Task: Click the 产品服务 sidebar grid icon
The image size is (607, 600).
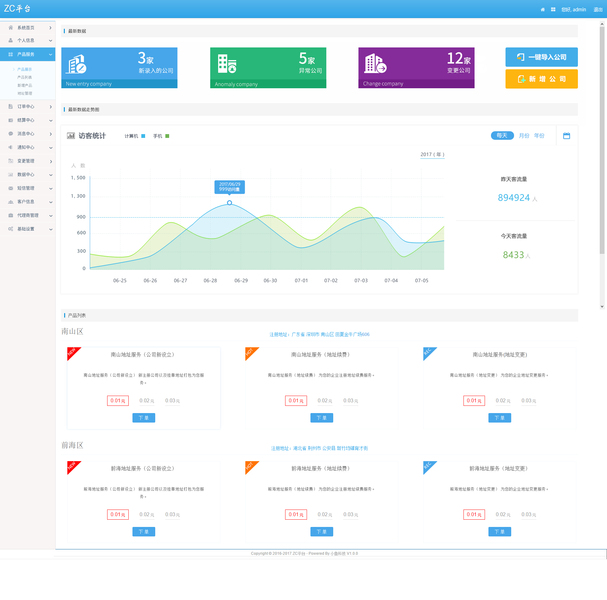Action: tap(10, 55)
